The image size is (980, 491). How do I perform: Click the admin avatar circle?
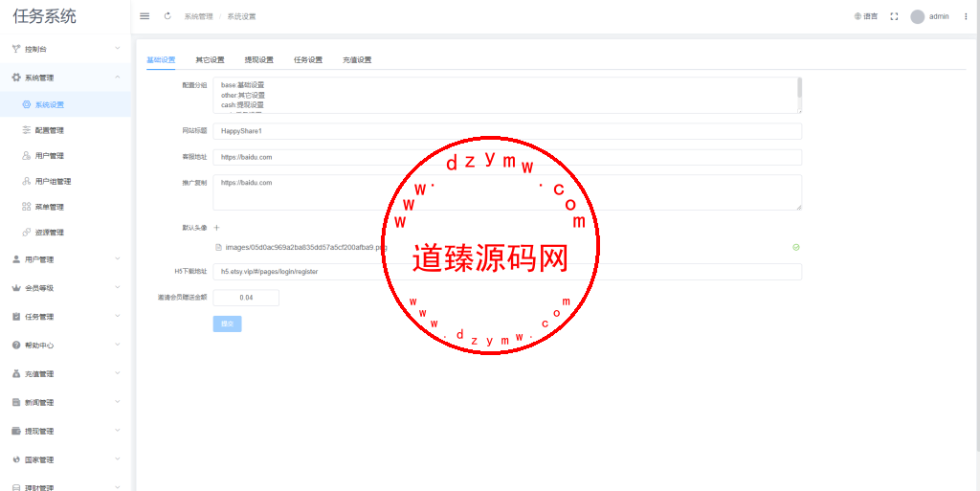click(918, 17)
